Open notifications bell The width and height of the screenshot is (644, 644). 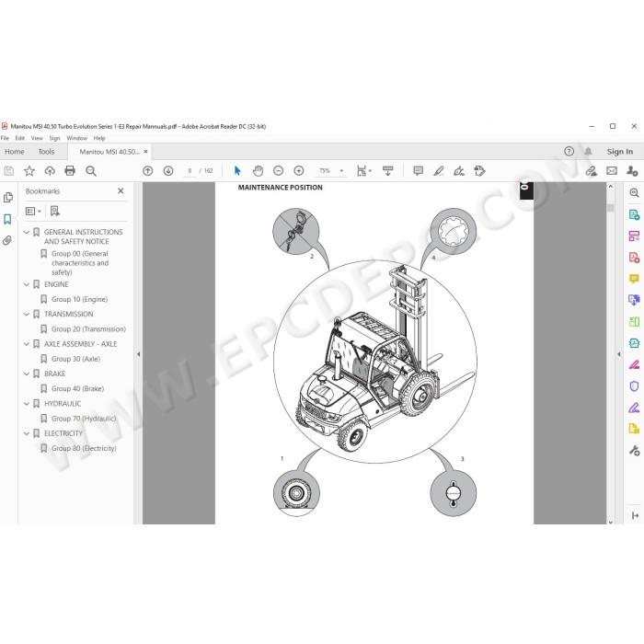[x=588, y=152]
